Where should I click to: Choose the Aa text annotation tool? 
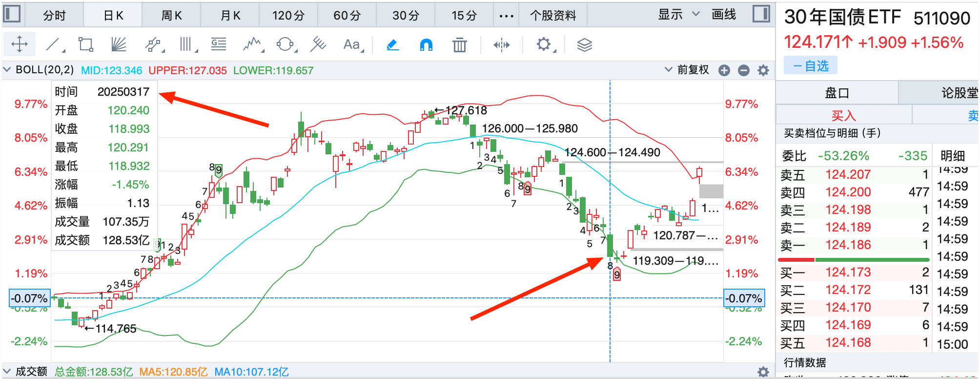(x=351, y=45)
